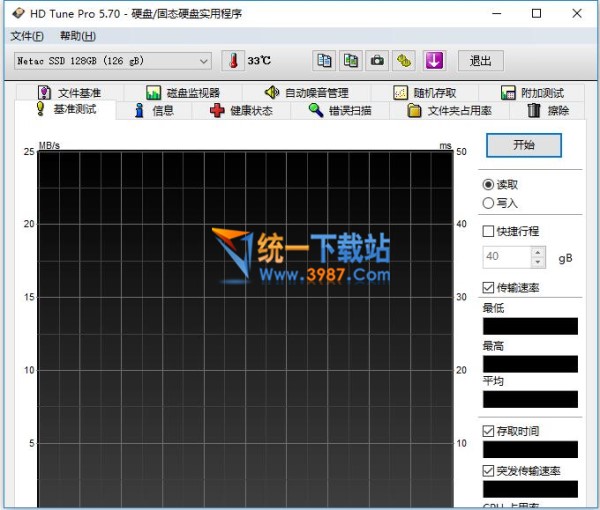Switch to the 随机存取 tab

click(x=425, y=93)
